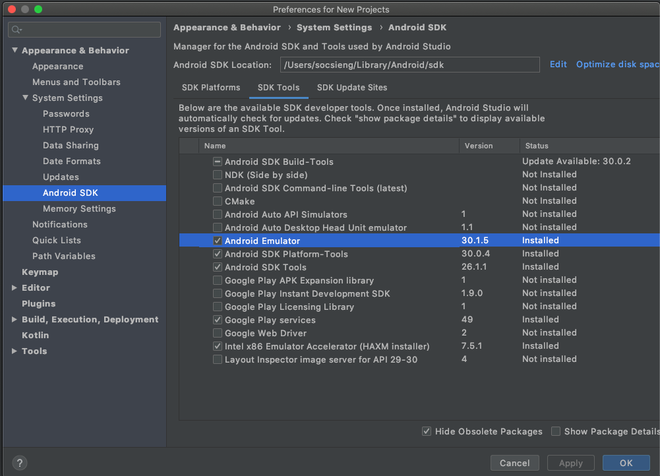Screen dimensions: 660x476
Task: Collapse Appearance & Behavior tree section
Action: tap(15, 50)
